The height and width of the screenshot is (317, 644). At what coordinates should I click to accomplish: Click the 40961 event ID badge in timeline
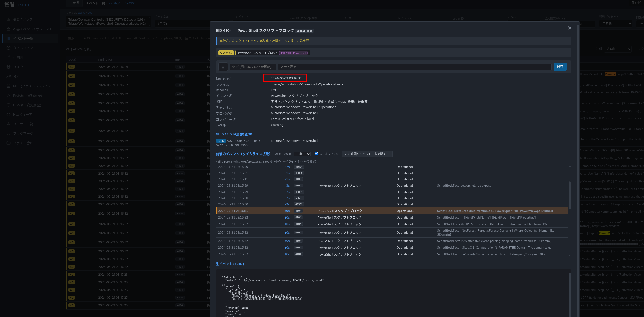tap(299, 192)
